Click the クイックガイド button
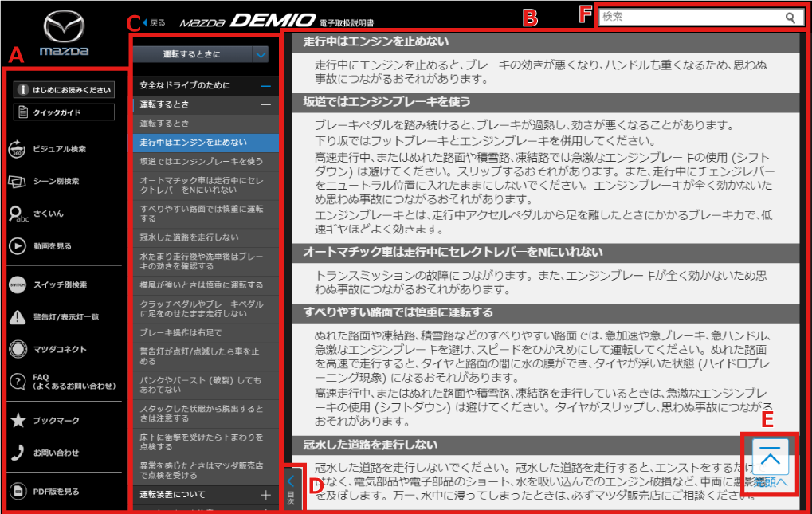The width and height of the screenshot is (812, 514). 65,112
